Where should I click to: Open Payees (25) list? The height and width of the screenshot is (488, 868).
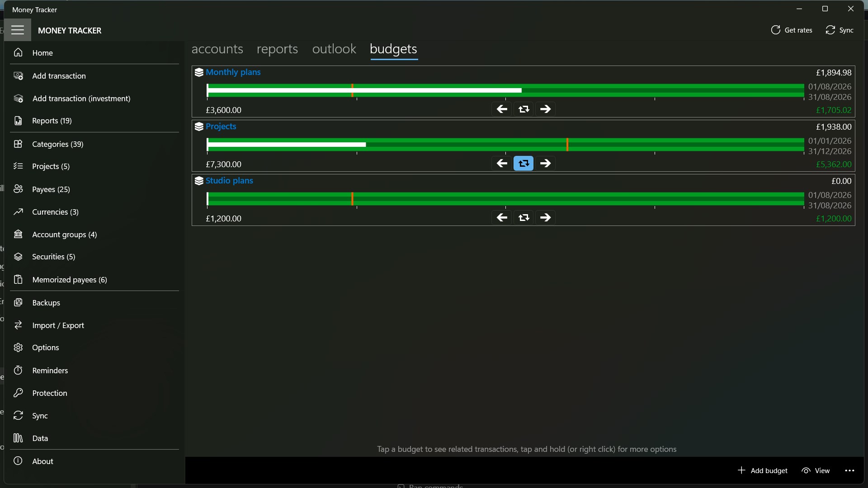[94, 189]
